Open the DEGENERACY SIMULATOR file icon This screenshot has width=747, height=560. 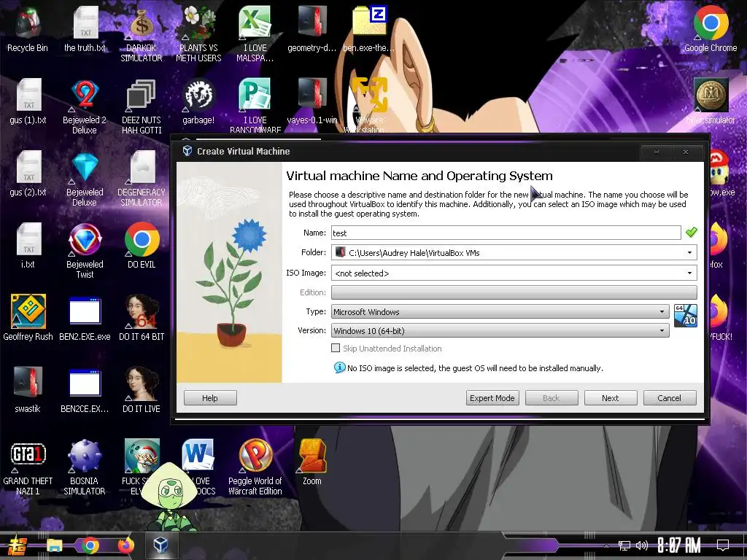142,178
